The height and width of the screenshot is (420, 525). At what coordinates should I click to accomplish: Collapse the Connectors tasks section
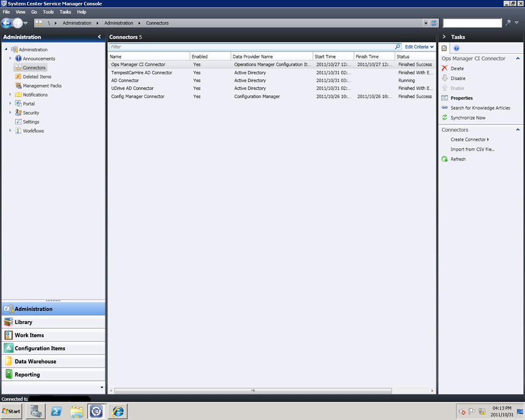517,130
